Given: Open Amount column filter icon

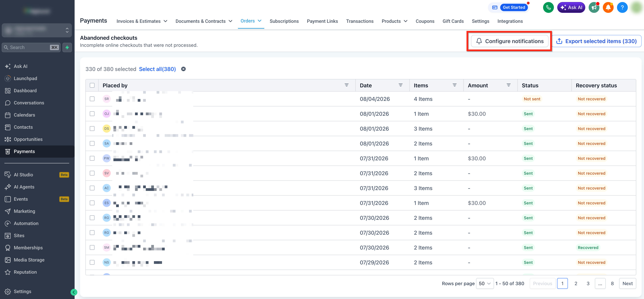Looking at the screenshot, I should 508,85.
